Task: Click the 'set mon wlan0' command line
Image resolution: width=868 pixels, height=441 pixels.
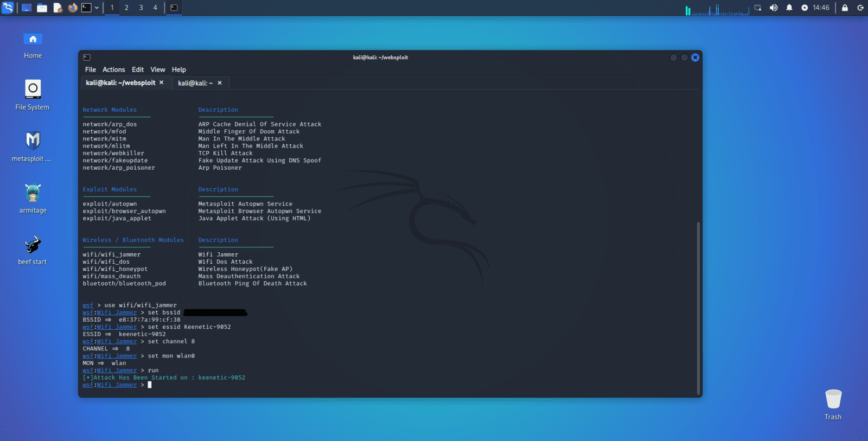Action: [139, 356]
